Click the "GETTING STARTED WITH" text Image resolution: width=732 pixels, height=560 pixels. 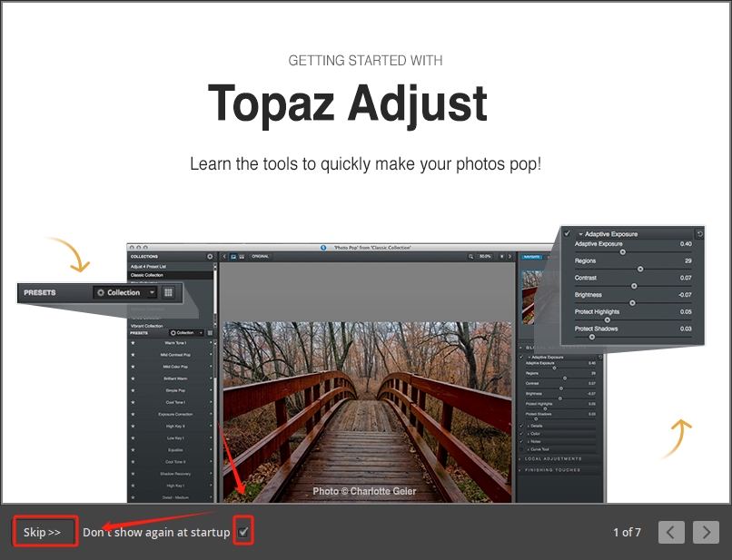click(x=365, y=61)
